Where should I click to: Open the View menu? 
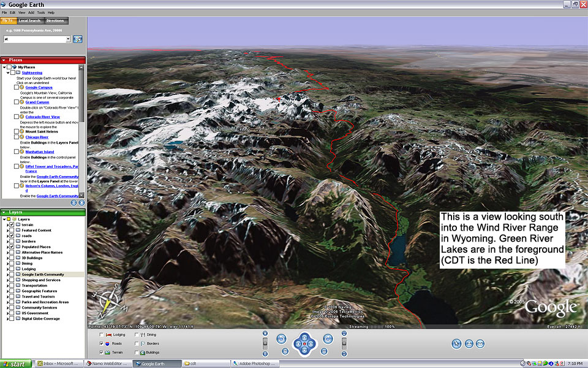22,12
